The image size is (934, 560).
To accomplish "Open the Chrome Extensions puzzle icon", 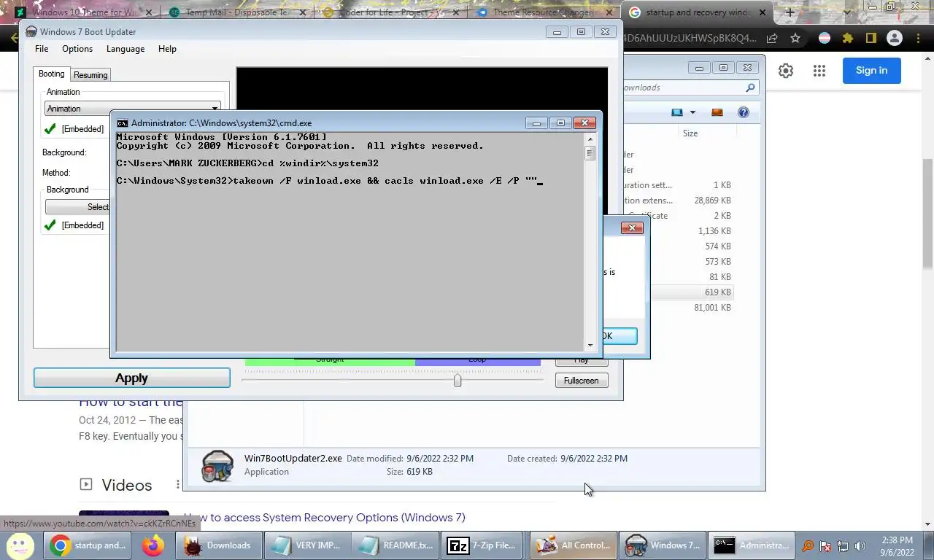I will tap(847, 38).
